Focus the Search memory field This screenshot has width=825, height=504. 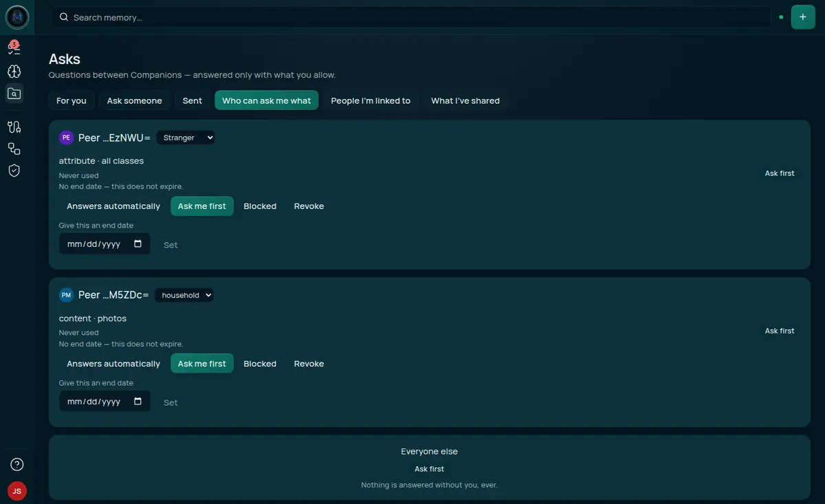[411, 17]
